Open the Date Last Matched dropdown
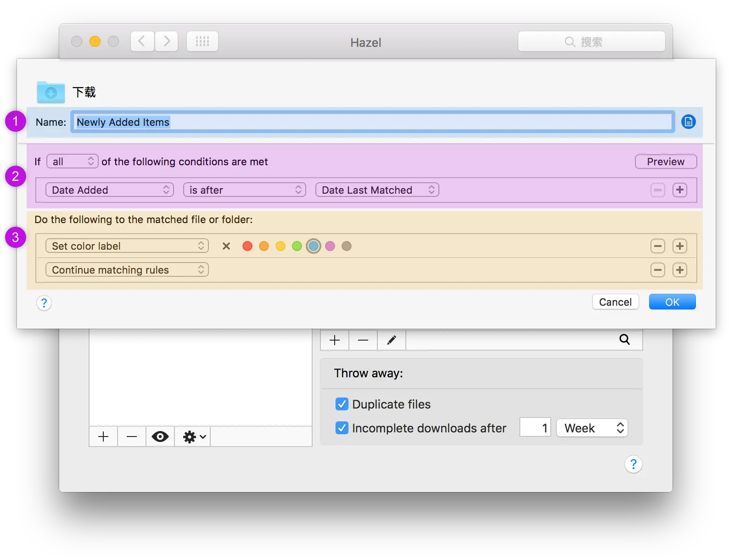Image resolution: width=729 pixels, height=560 pixels. click(x=377, y=190)
